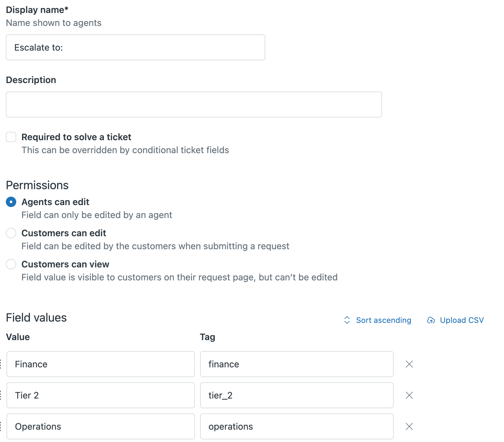Enable Required to solve a ticket checkbox
The height and width of the screenshot is (442, 504).
(11, 137)
